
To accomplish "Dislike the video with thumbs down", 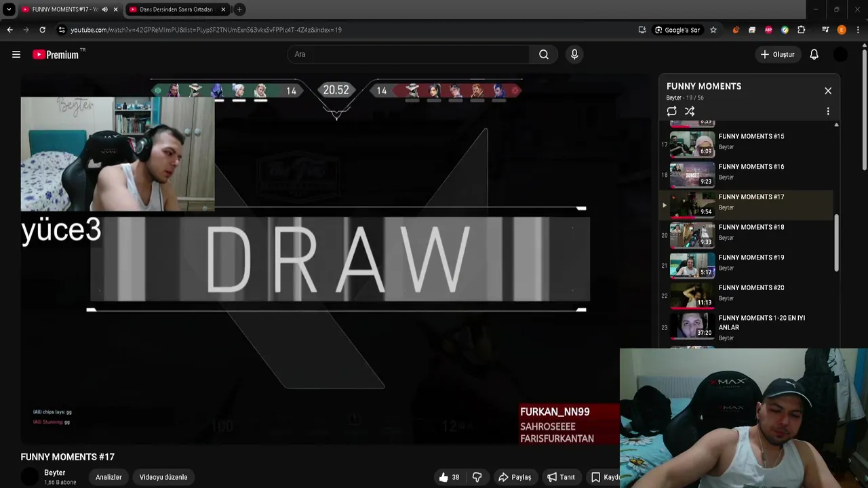I will (x=477, y=477).
